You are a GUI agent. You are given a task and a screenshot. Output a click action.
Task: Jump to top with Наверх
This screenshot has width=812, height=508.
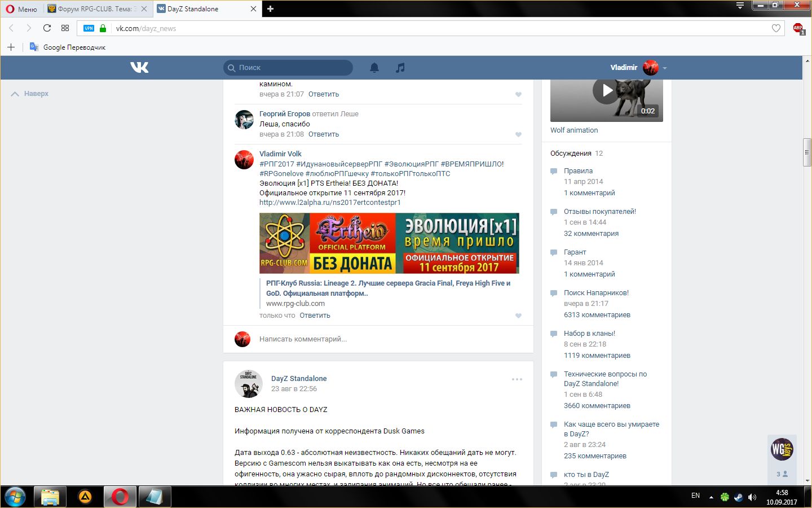pyautogui.click(x=30, y=94)
